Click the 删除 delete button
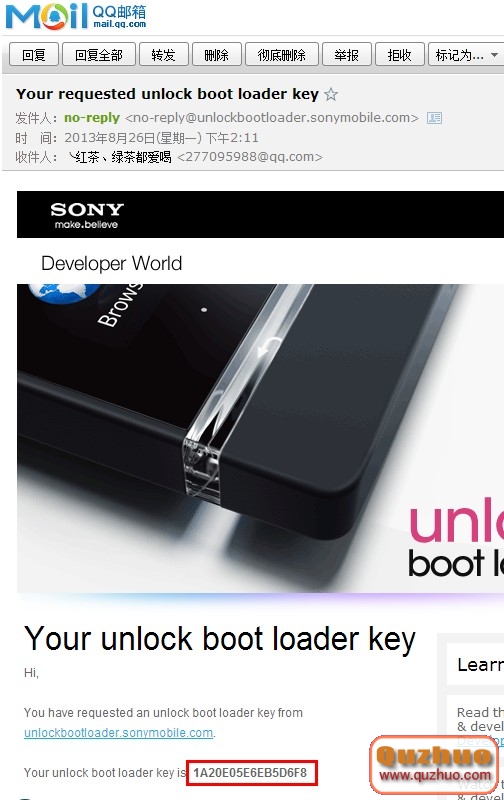Screen dimensions: 504x800 pos(216,55)
